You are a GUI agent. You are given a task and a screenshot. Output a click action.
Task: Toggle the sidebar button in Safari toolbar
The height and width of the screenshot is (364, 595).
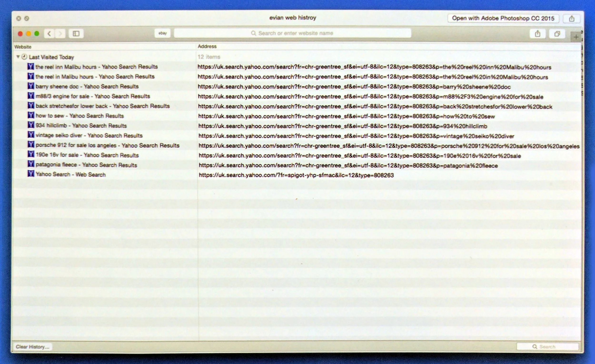tap(76, 34)
